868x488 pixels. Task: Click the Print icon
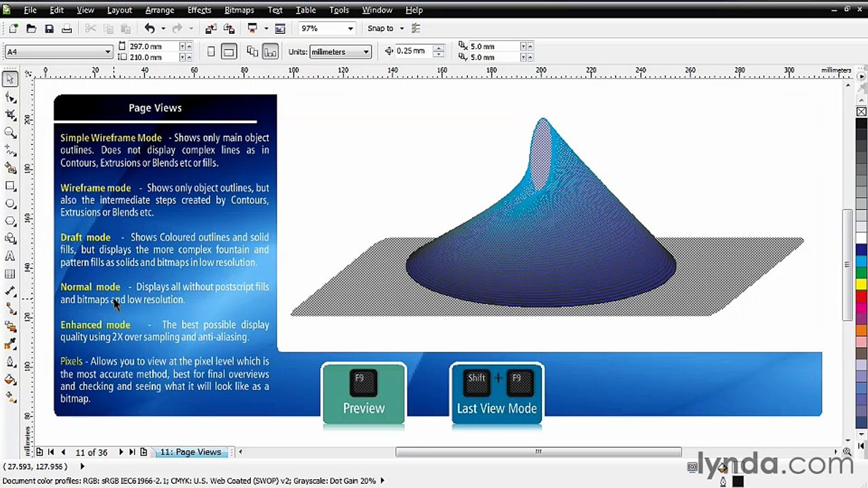tap(66, 28)
